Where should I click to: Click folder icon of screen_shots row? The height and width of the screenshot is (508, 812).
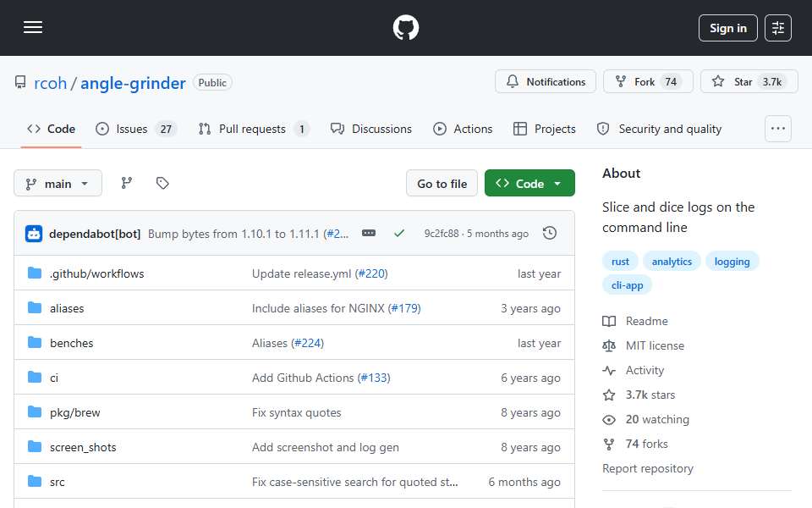[x=34, y=446]
